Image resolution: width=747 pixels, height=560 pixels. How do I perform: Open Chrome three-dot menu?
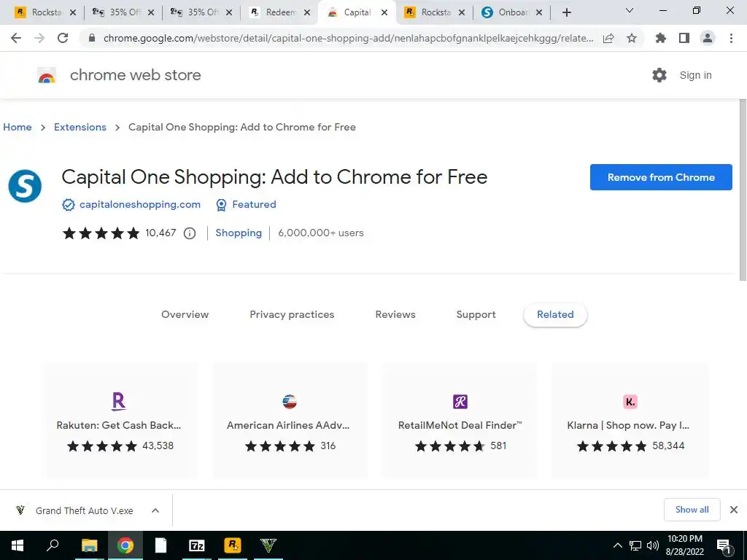coord(731,38)
